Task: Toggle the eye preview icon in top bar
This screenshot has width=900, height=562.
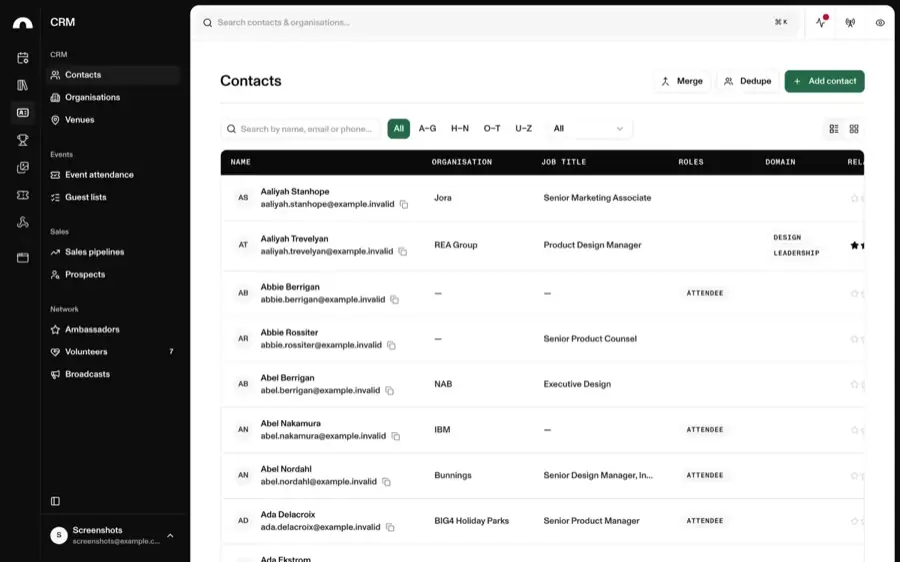Action: (880, 23)
